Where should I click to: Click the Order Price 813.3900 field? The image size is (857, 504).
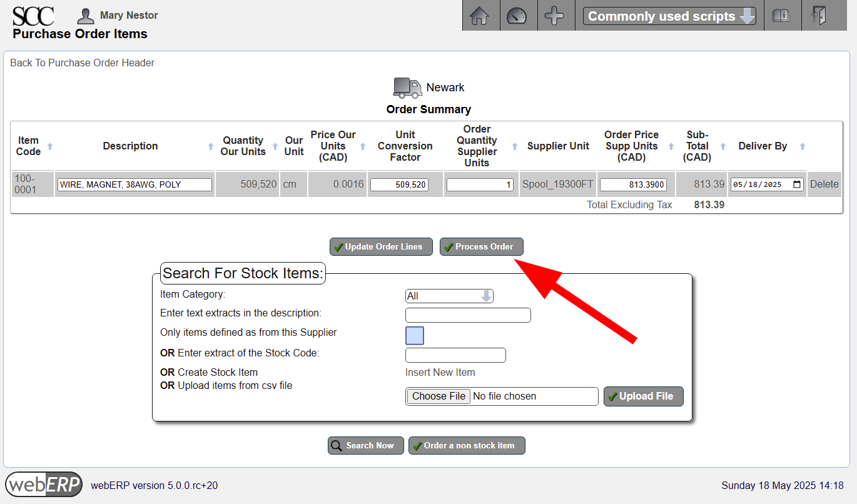[x=633, y=184]
